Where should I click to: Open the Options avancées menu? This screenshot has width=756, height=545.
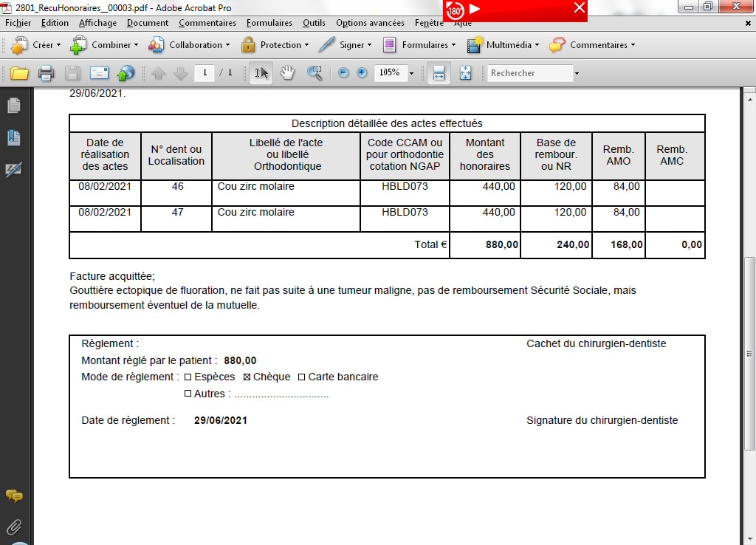(370, 23)
